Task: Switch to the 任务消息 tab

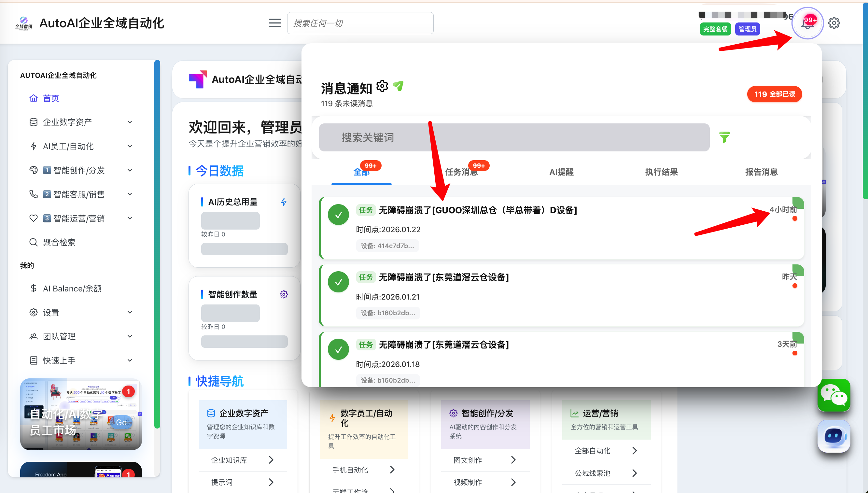Action: click(x=461, y=172)
